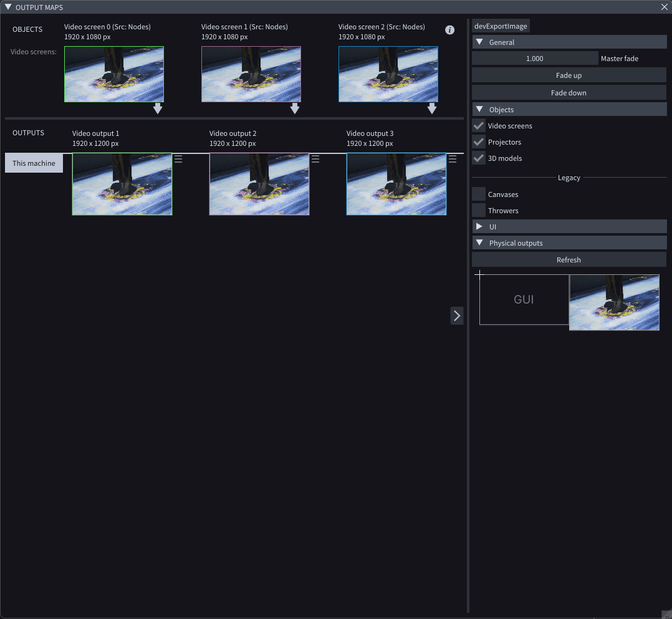Click the crosshair marker on GUI output

(x=479, y=274)
